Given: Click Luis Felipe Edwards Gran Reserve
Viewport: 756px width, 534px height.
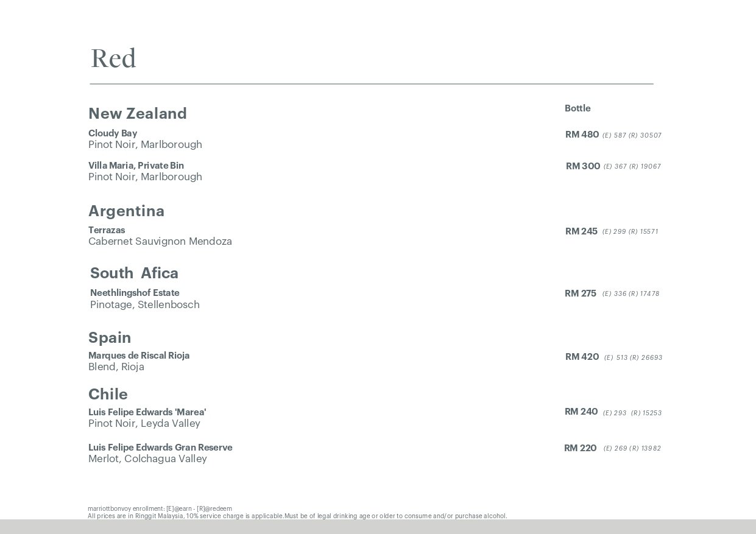Looking at the screenshot, I should (x=160, y=448).
